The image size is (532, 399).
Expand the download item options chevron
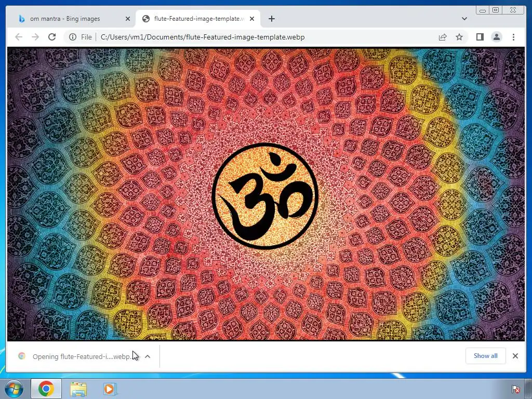[148, 356]
